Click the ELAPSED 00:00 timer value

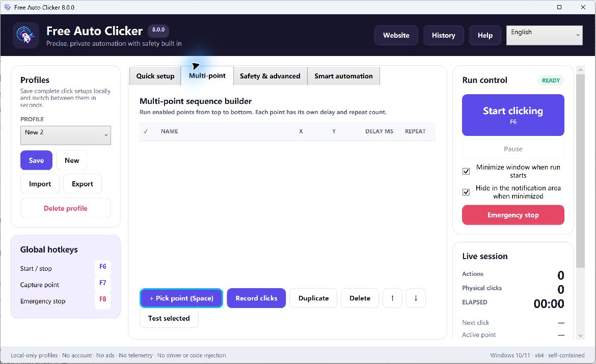tap(549, 303)
